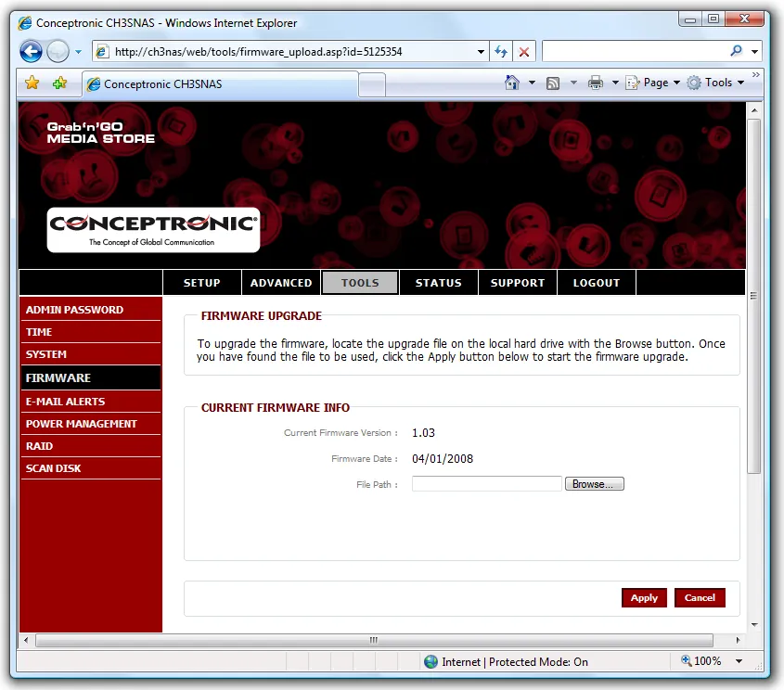Expand the zoom level dropdown arrow
Image resolution: width=784 pixels, height=690 pixels.
tap(739, 661)
